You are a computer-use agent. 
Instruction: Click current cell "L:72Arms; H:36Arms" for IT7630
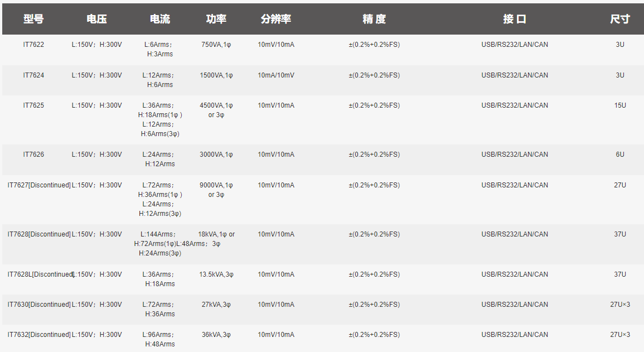point(160,309)
